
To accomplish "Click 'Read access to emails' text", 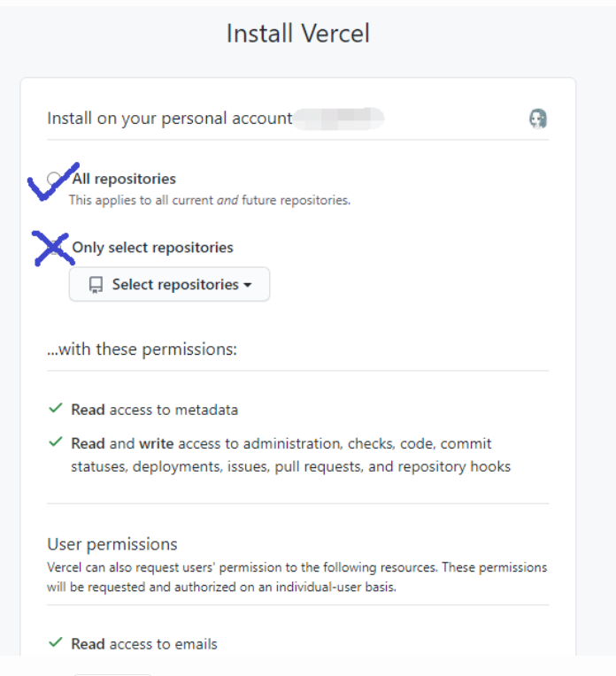I will pos(144,643).
